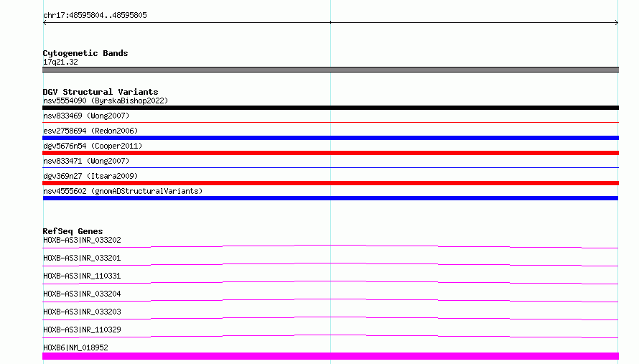Click the magenta intron line under NR_033203
Screen dimensions: 639x364
click(x=330, y=317)
